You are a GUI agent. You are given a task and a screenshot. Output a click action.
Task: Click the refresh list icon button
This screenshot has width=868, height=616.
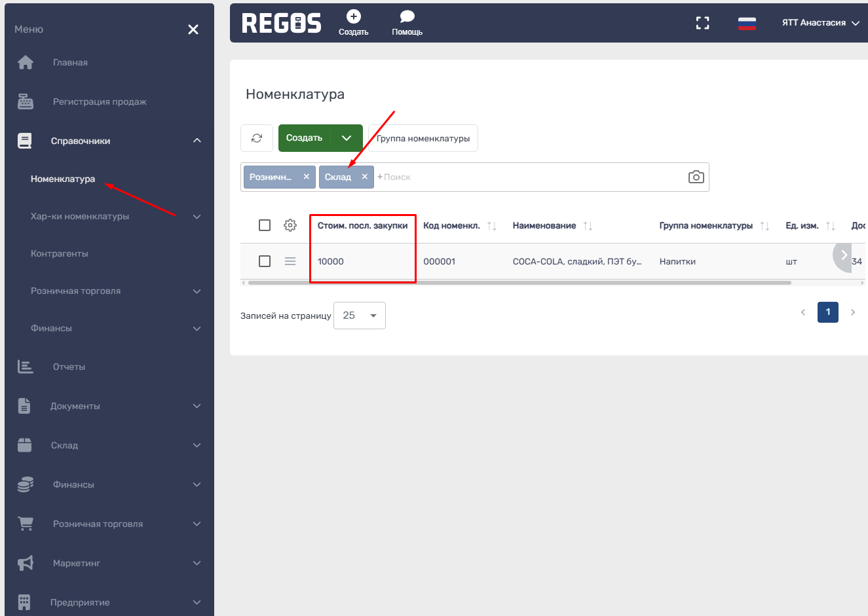[257, 138]
